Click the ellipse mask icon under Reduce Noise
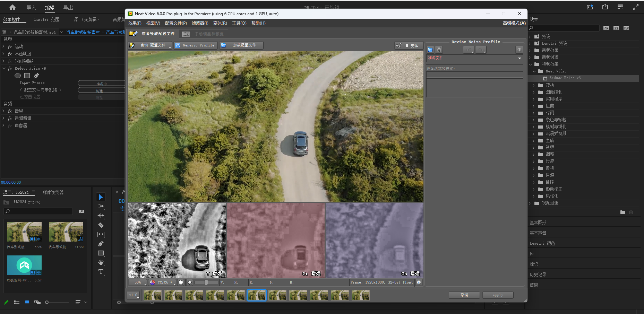Viewport: 644px width, 314px height. point(18,76)
